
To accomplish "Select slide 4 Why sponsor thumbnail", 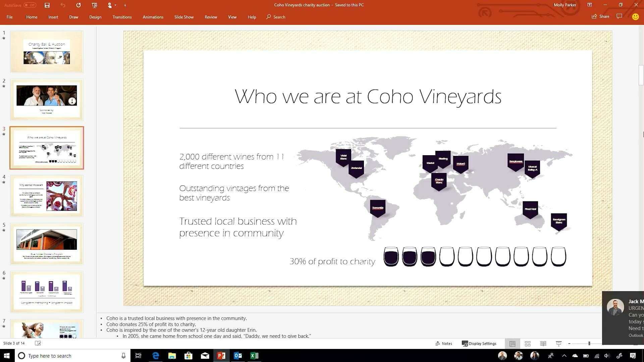I will coord(47,196).
